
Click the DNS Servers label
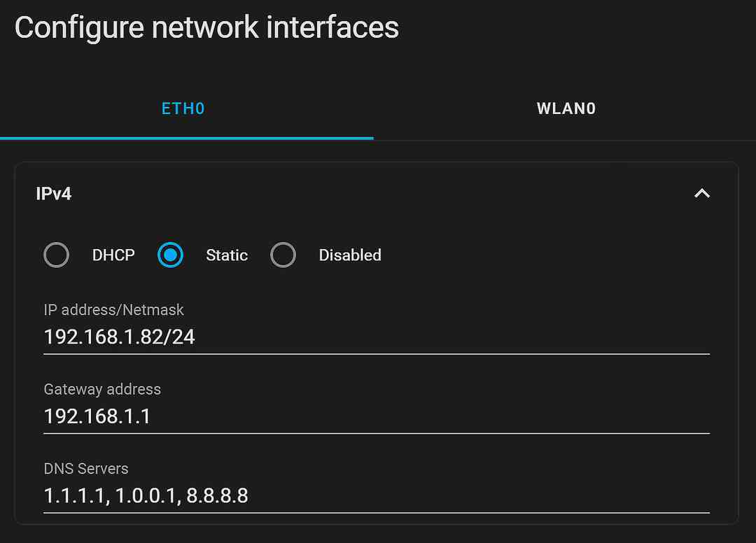[86, 469]
